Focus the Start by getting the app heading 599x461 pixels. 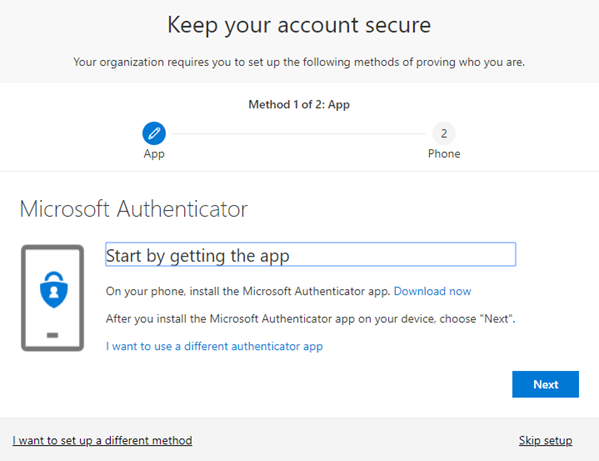click(311, 254)
